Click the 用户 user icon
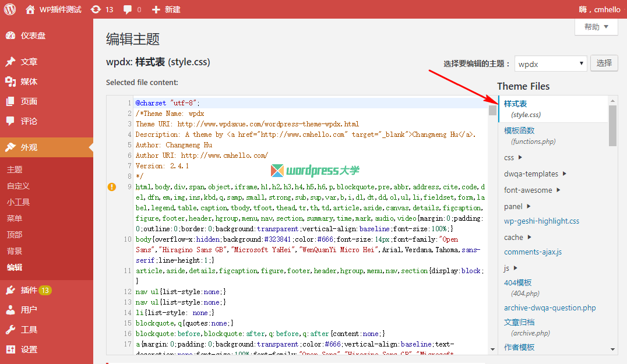 (x=10, y=310)
